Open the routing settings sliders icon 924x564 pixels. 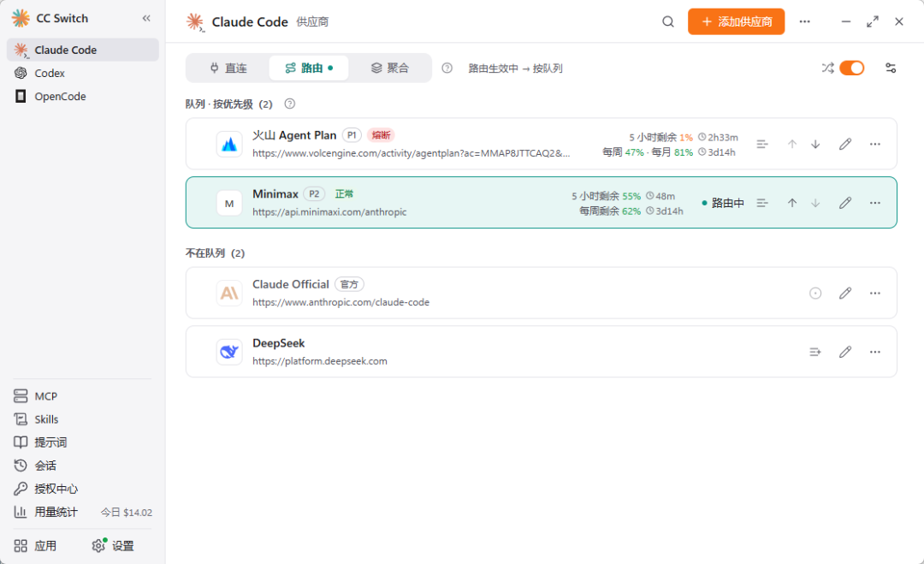[891, 68]
